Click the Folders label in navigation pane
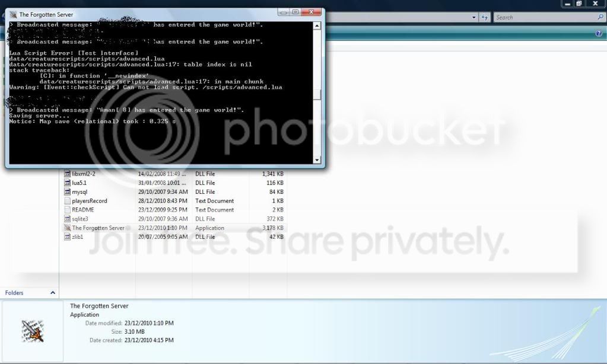 14,293
